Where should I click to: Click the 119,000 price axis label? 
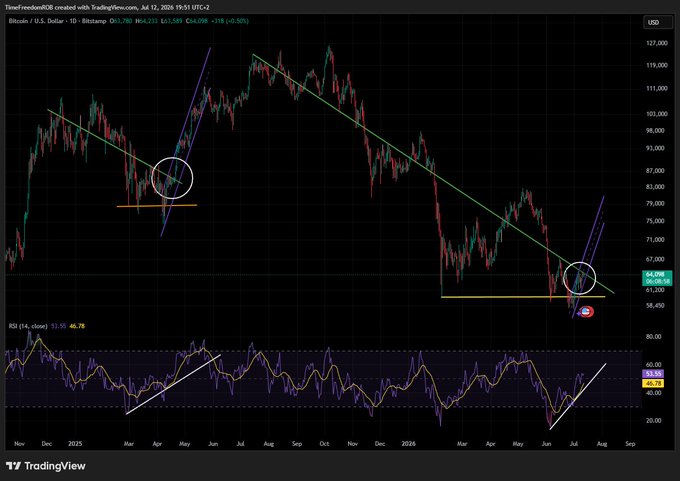click(656, 65)
